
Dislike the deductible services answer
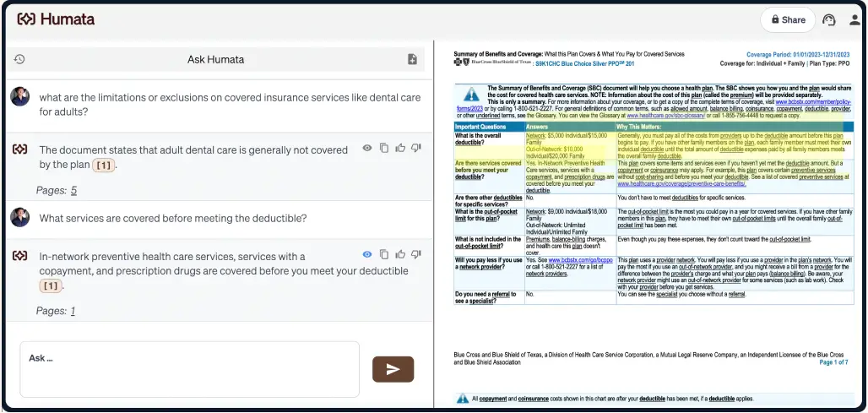coord(417,254)
